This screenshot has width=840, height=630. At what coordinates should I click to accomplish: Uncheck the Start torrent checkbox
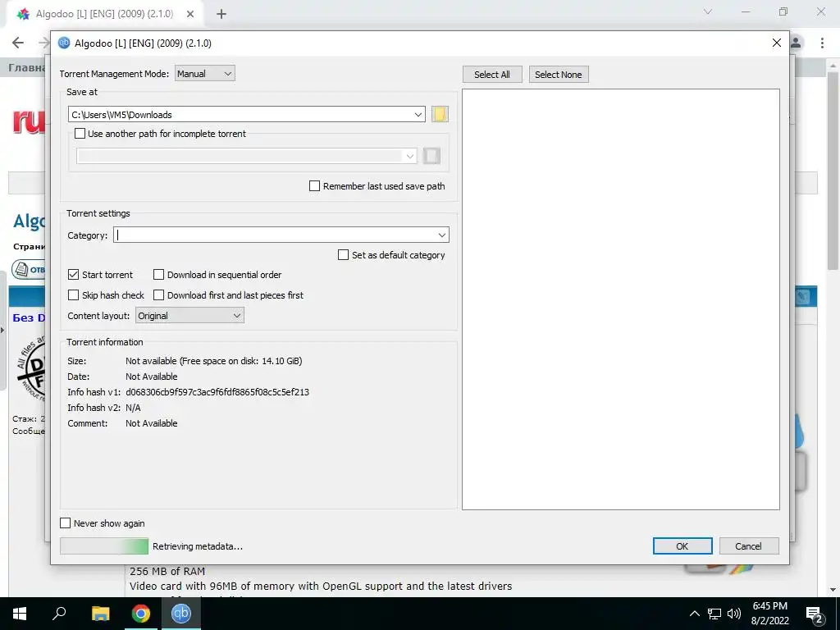click(73, 275)
